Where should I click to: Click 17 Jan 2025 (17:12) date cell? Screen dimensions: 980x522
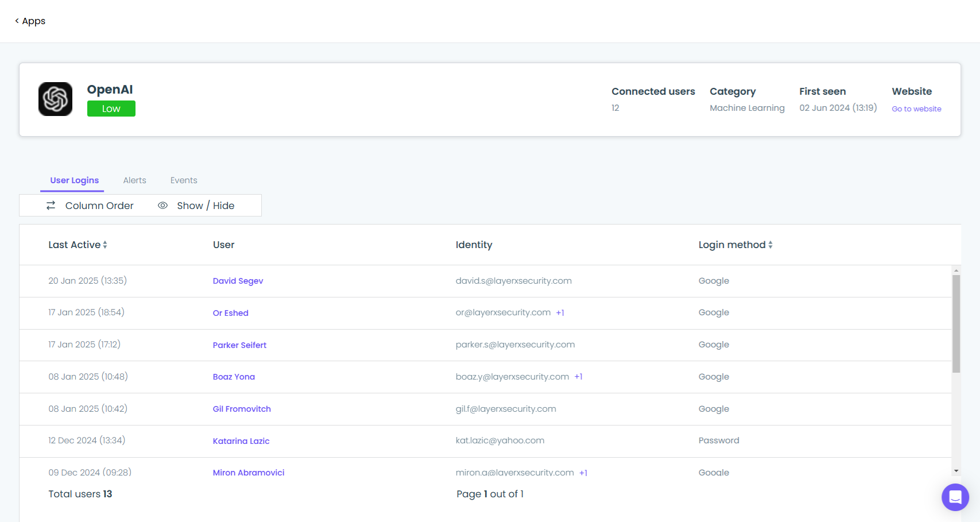pos(84,345)
